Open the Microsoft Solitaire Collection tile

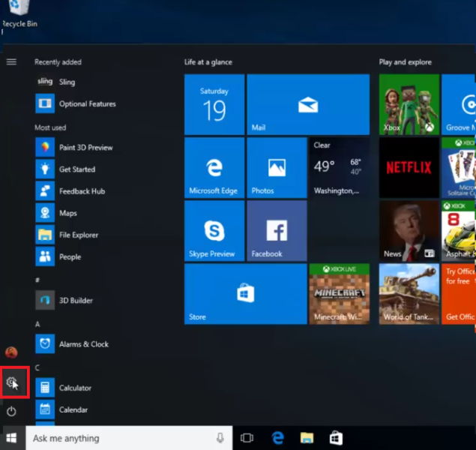459,167
